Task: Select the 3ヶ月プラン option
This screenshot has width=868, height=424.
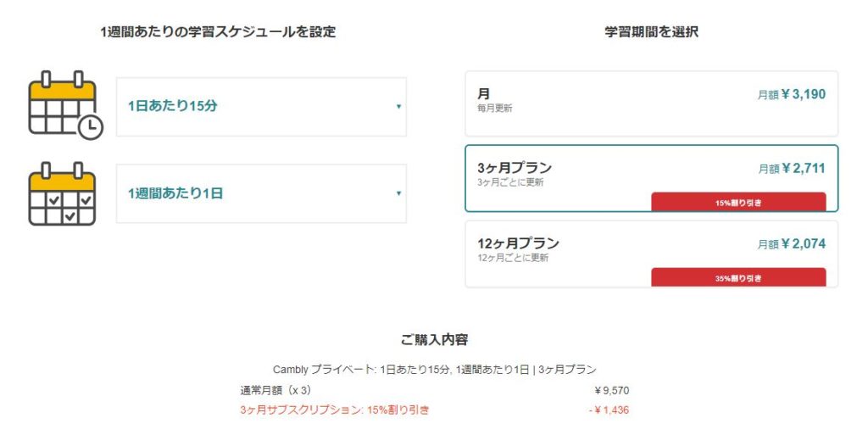Action: point(652,179)
